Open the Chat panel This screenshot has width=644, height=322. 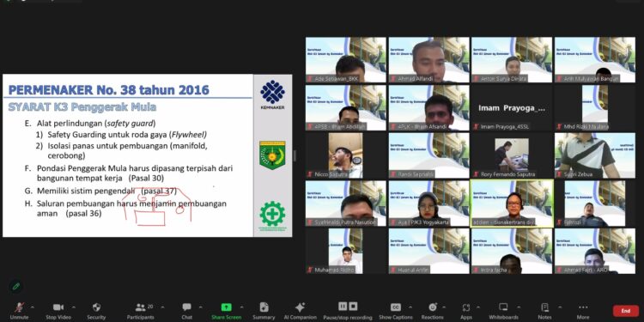point(187,311)
